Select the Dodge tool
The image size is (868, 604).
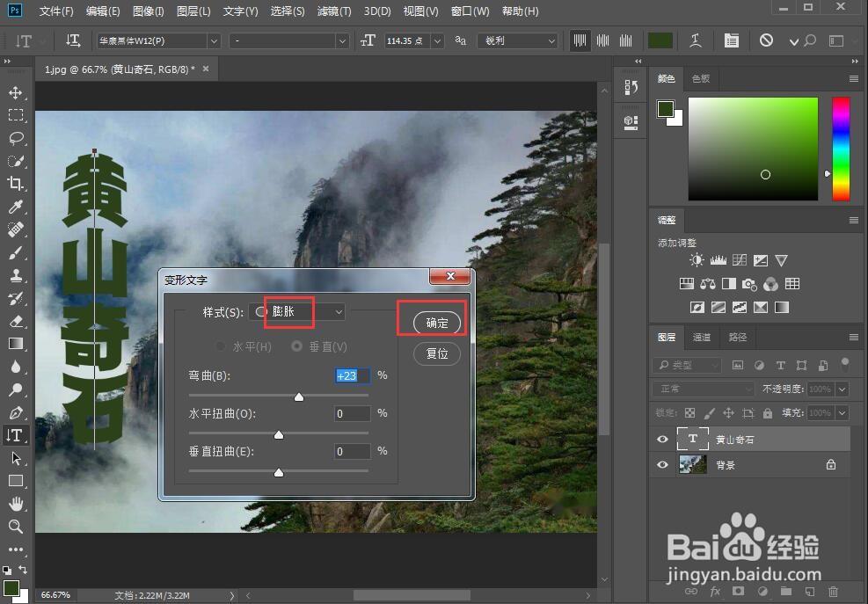click(x=16, y=389)
